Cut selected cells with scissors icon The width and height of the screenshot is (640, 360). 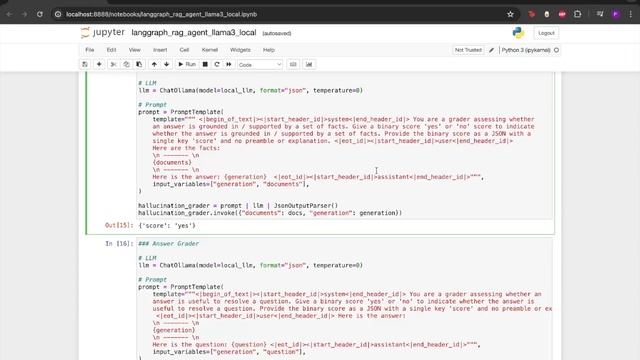tap(114, 64)
